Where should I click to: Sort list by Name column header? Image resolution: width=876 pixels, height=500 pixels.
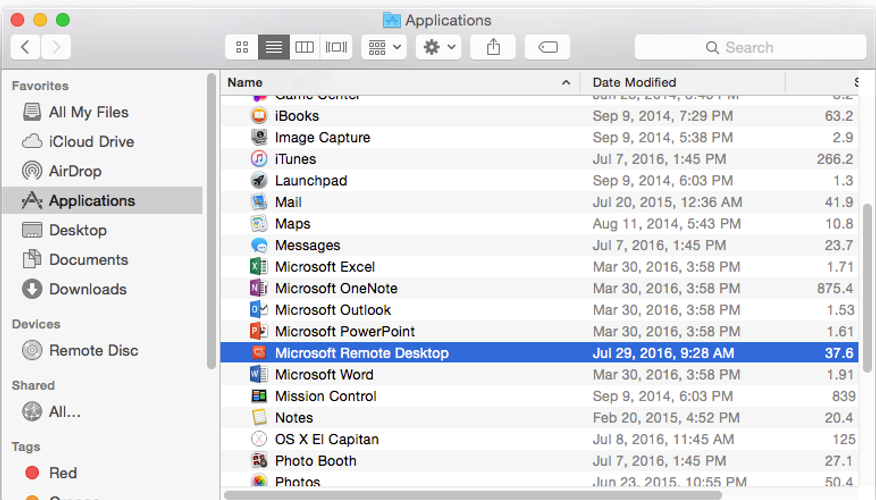coord(399,83)
